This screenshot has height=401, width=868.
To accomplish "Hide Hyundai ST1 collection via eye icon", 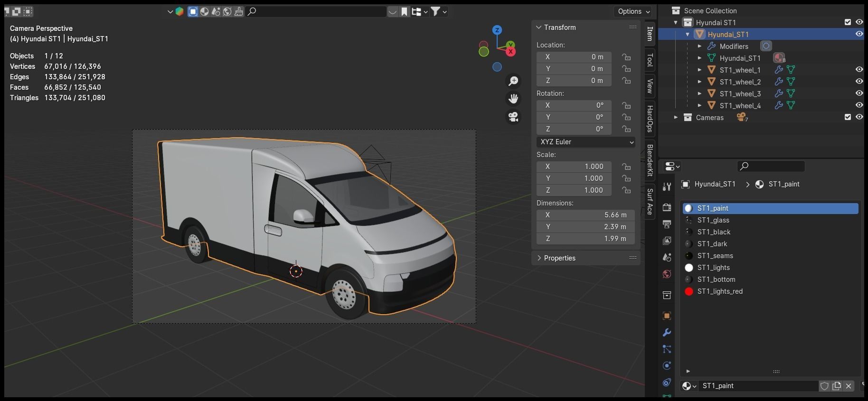I will [859, 22].
